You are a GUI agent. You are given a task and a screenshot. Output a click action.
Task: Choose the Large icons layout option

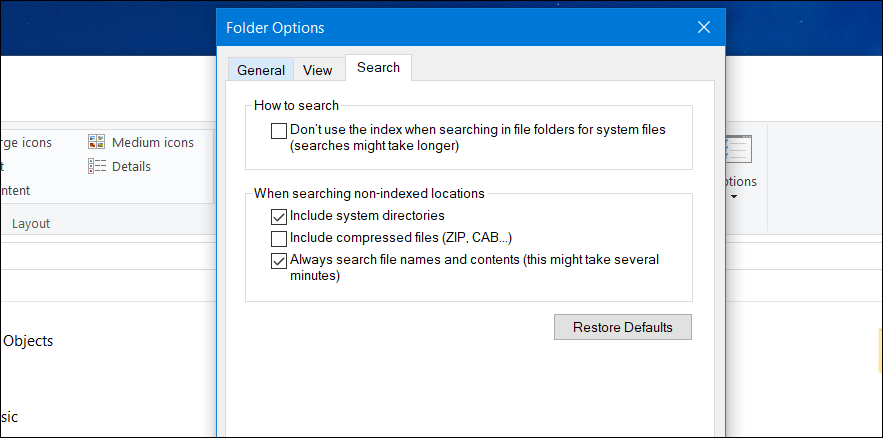click(26, 142)
